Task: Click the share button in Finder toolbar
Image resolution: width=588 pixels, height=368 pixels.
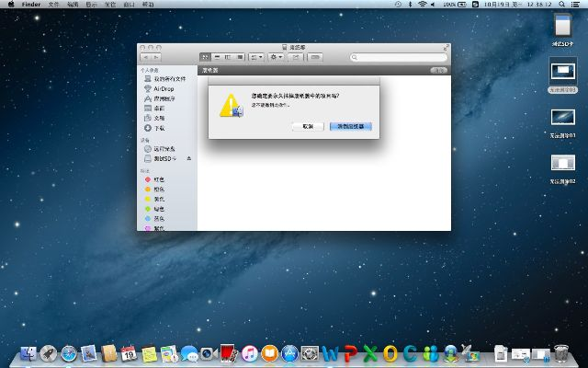Action: click(296, 57)
